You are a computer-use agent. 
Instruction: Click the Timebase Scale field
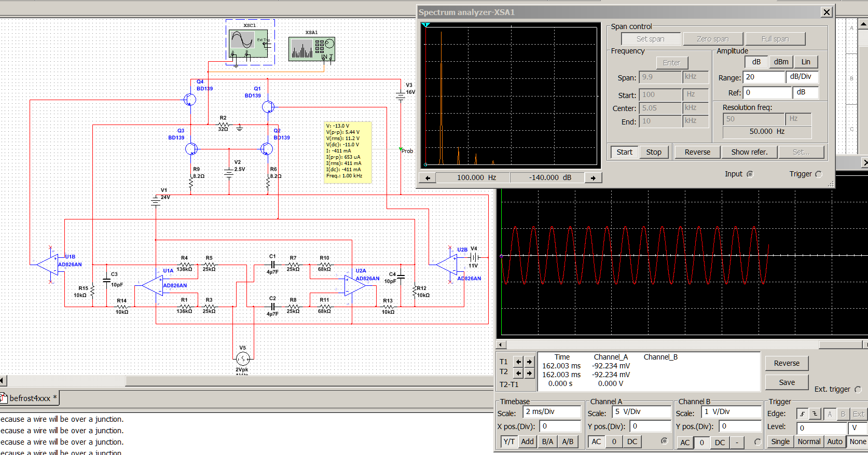[552, 411]
